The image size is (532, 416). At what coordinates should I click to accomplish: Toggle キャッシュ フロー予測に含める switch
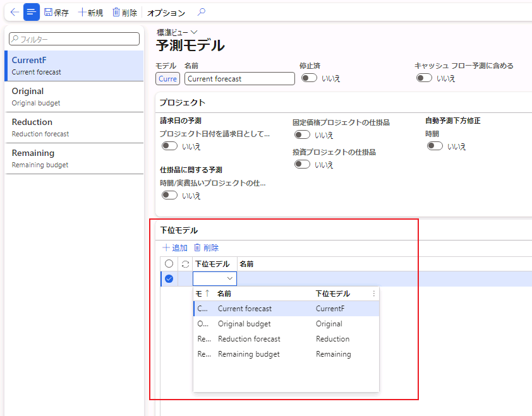click(x=424, y=78)
